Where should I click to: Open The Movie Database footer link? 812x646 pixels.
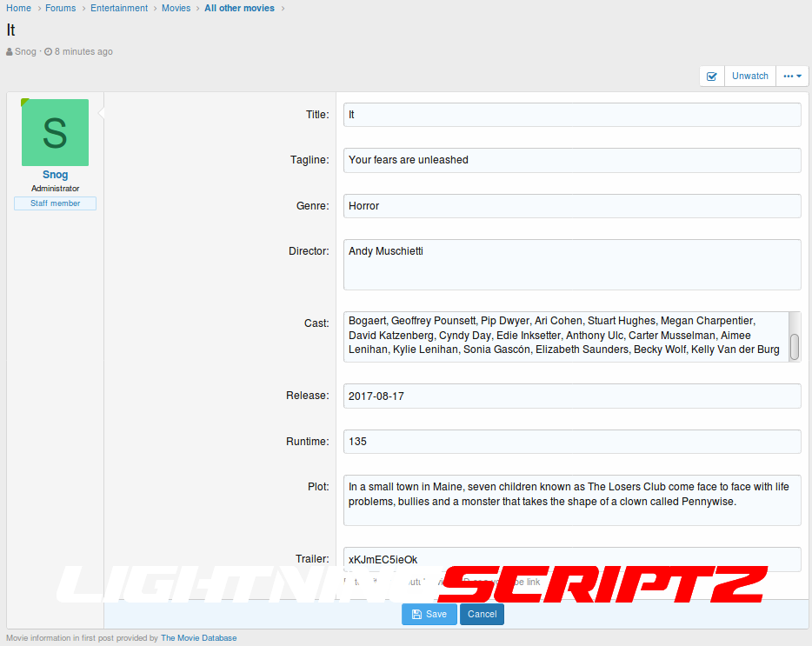click(x=198, y=638)
